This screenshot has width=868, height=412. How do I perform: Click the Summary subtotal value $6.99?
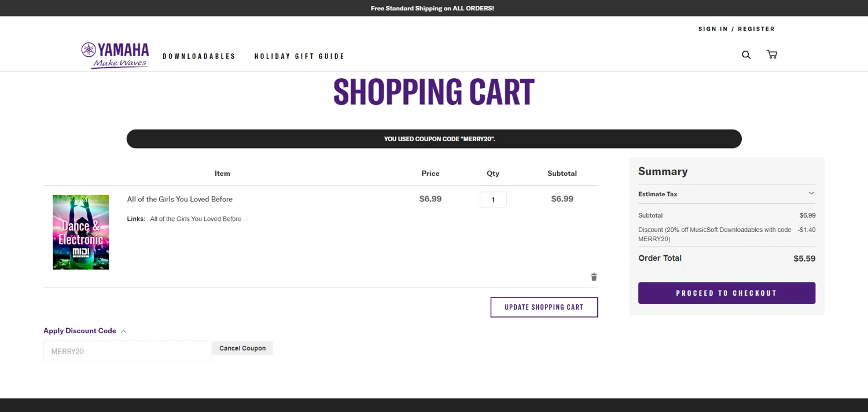(807, 215)
